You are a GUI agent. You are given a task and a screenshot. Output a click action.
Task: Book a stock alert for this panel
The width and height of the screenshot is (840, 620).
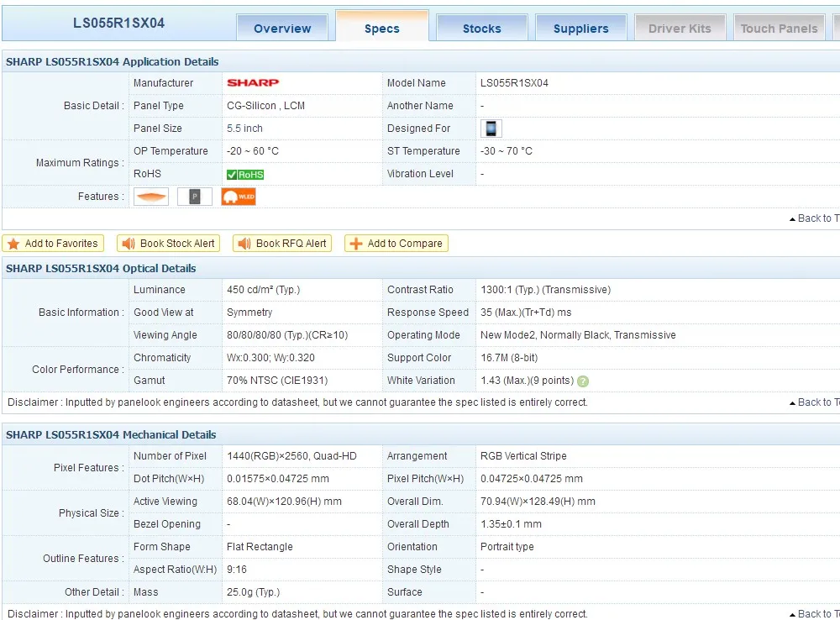169,244
